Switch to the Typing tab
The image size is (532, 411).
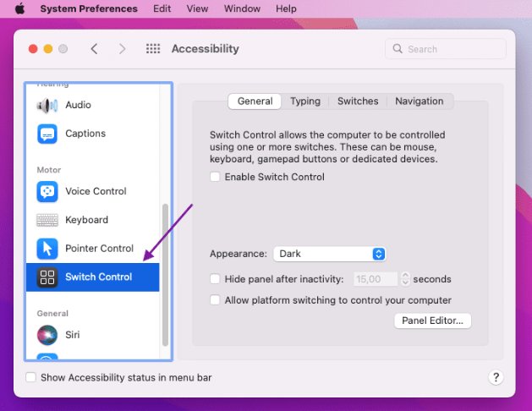[305, 101]
